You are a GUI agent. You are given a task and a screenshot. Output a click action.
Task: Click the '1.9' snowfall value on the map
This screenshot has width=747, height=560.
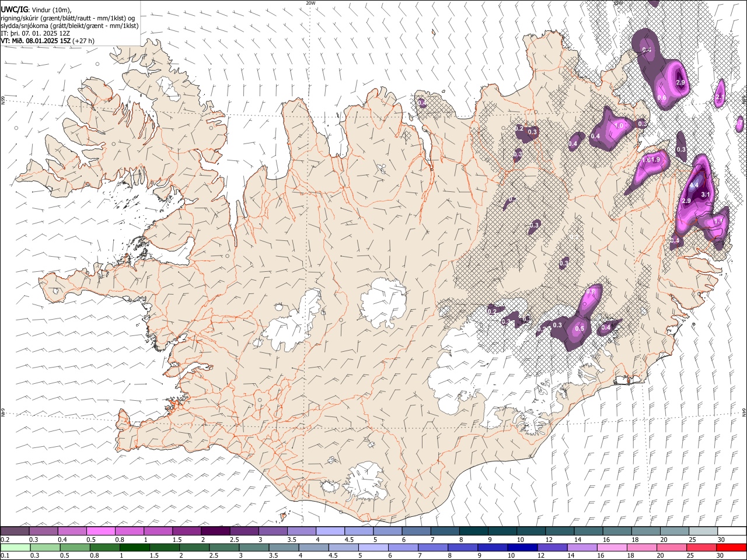tap(655, 160)
